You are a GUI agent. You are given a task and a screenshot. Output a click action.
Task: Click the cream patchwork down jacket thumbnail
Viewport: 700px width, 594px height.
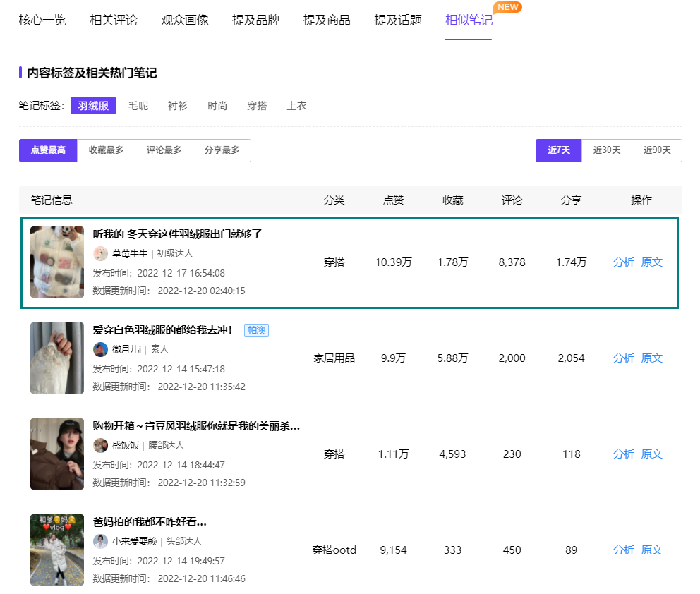(57, 262)
